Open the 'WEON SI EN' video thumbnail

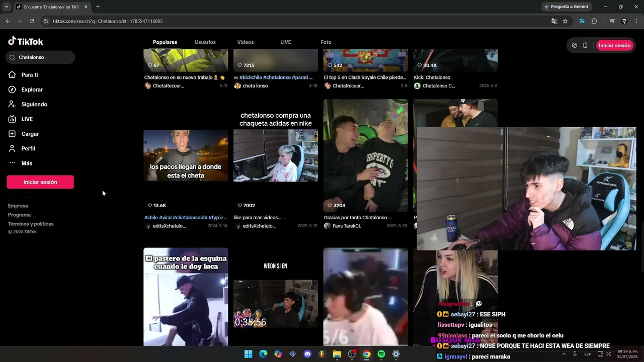coord(276,297)
